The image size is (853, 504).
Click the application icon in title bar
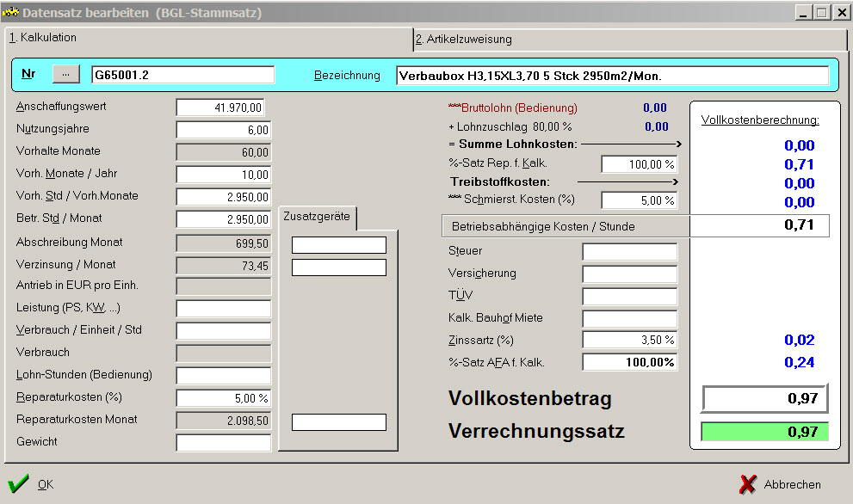[11, 13]
